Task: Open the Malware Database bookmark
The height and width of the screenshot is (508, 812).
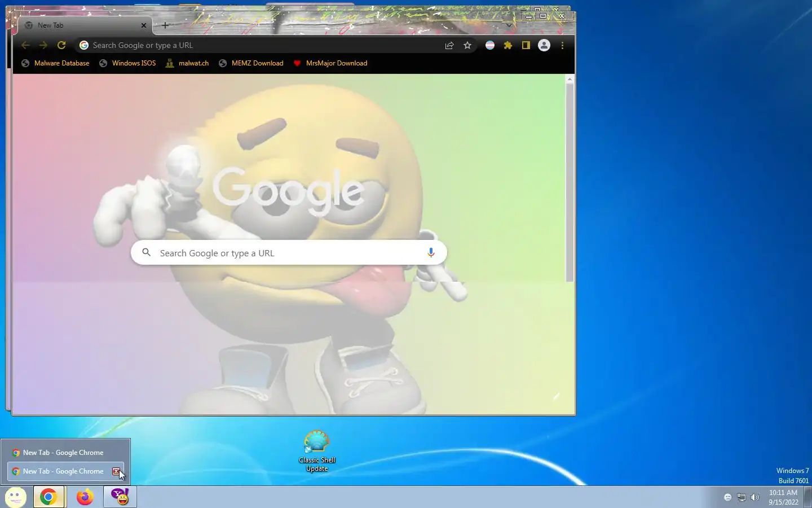Action: (55, 63)
